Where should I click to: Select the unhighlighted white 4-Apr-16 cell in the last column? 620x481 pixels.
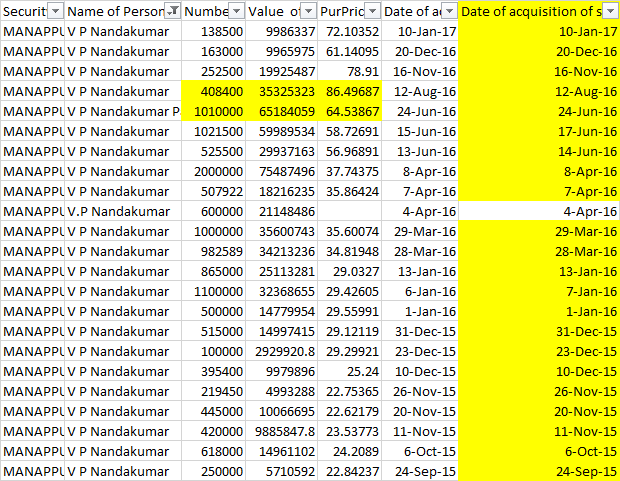538,211
